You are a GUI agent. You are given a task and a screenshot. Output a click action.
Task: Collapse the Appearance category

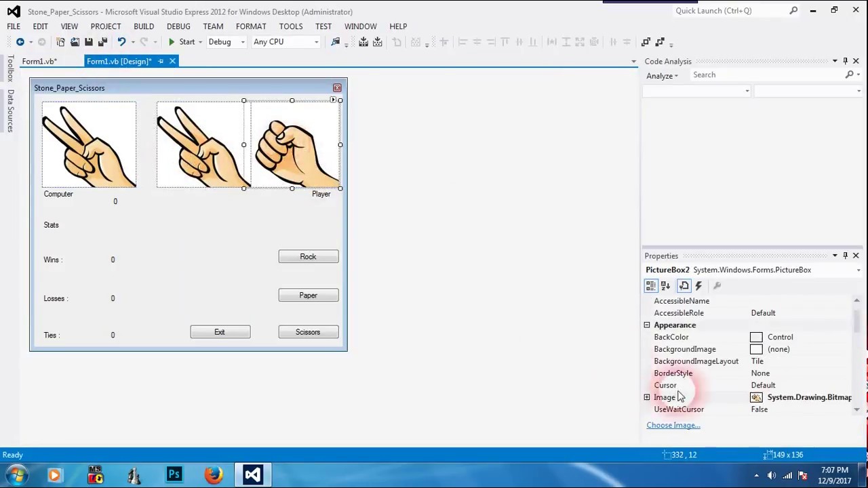point(647,325)
